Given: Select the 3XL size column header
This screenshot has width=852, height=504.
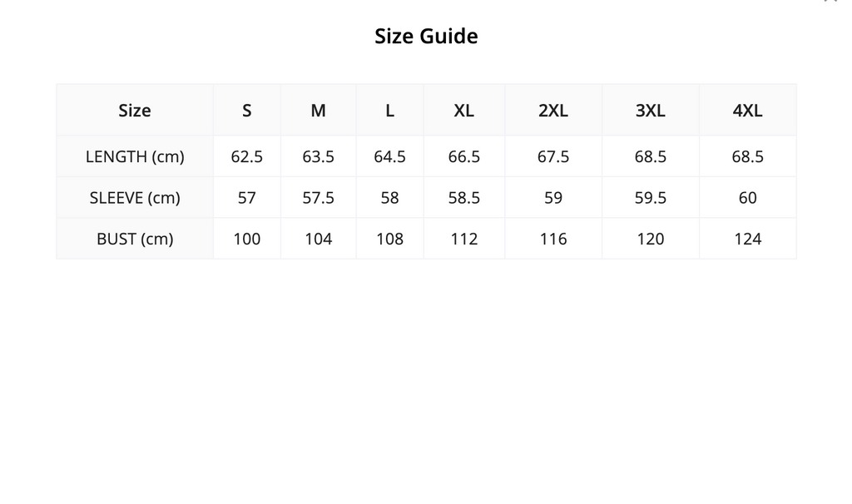Looking at the screenshot, I should click(651, 111).
